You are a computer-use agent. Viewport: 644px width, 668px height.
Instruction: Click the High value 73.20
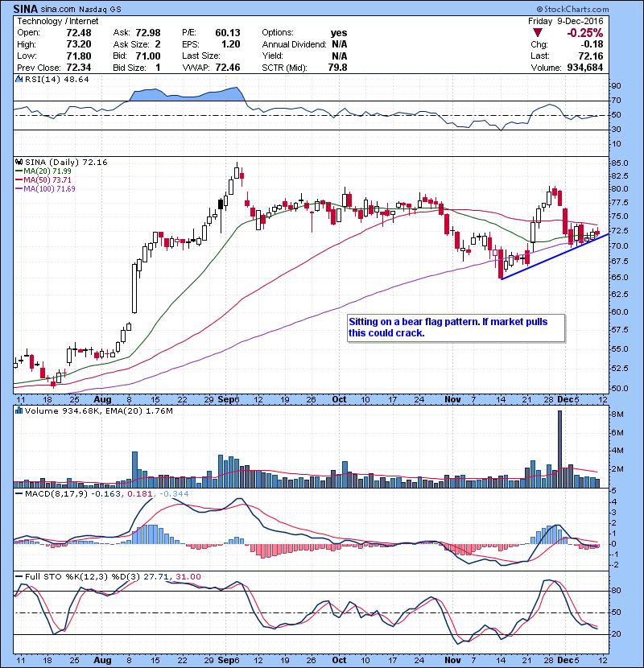[x=79, y=44]
